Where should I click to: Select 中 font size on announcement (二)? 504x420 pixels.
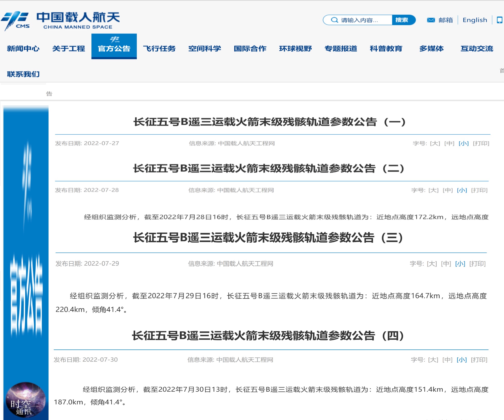pos(448,190)
